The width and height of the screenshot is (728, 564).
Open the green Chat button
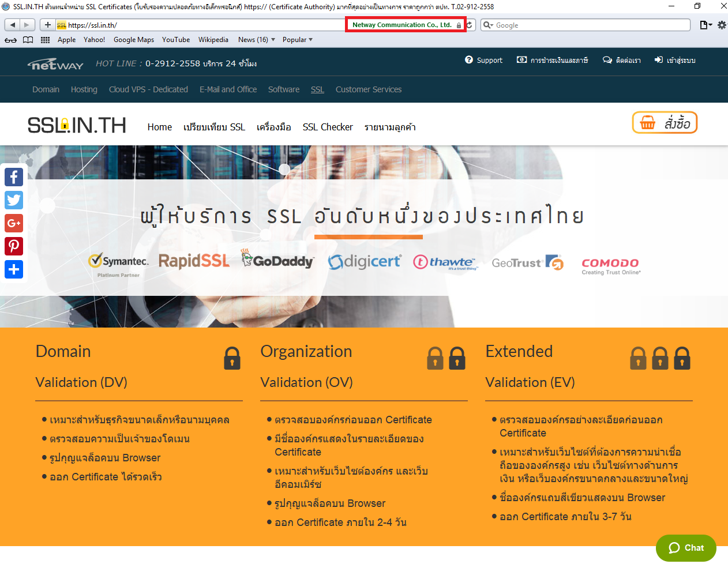(x=686, y=548)
